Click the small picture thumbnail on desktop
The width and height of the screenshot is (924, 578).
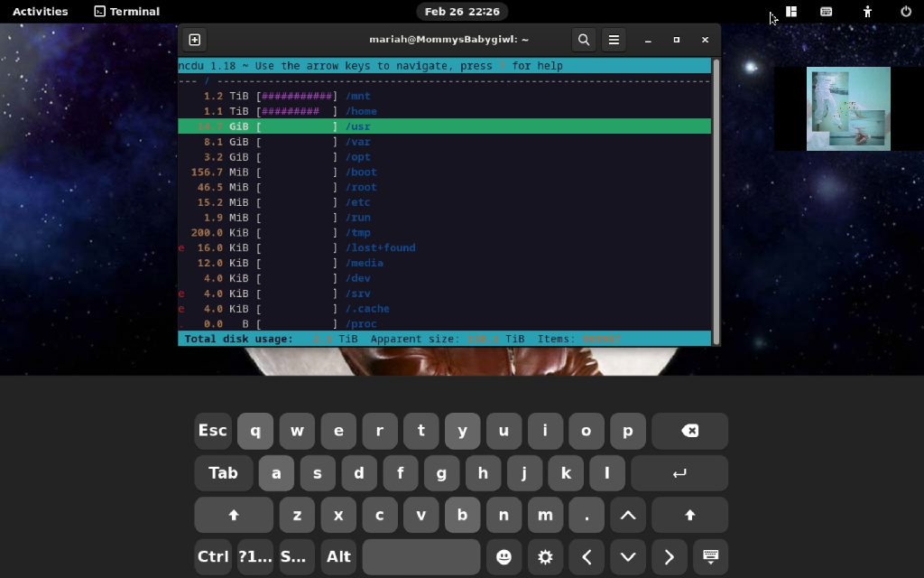click(x=848, y=109)
